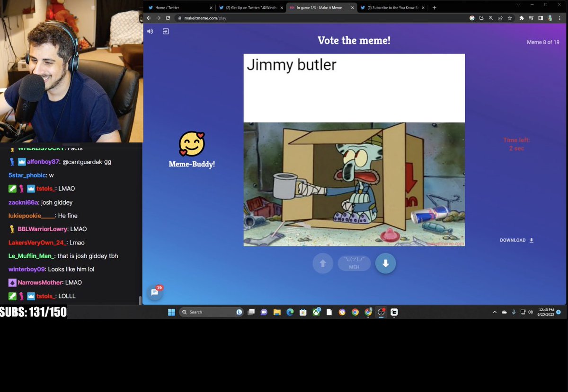Open the media control icon in Chrome
The image size is (568, 392).
[531, 18]
